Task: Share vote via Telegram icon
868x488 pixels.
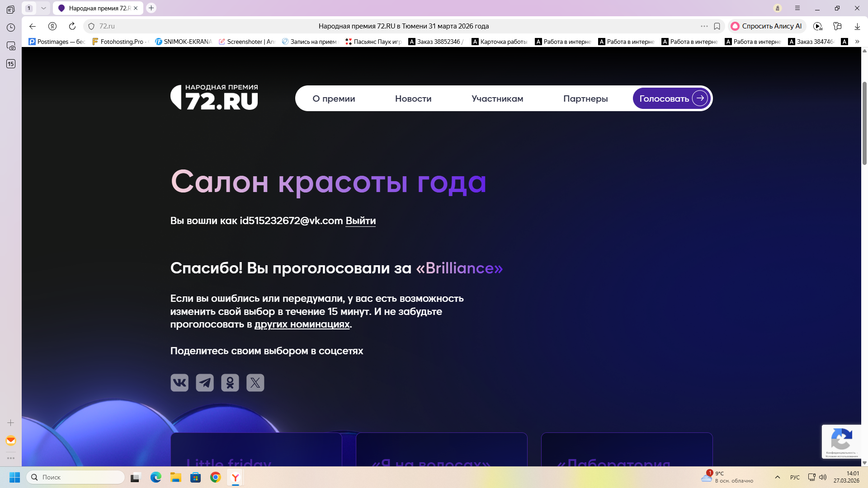Action: click(205, 383)
